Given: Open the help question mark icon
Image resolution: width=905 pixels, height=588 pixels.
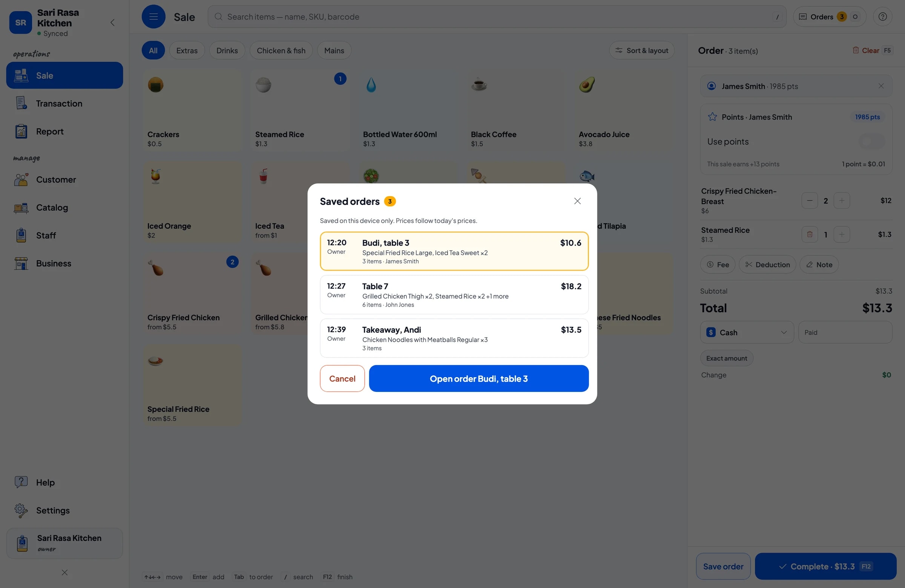Looking at the screenshot, I should [883, 17].
